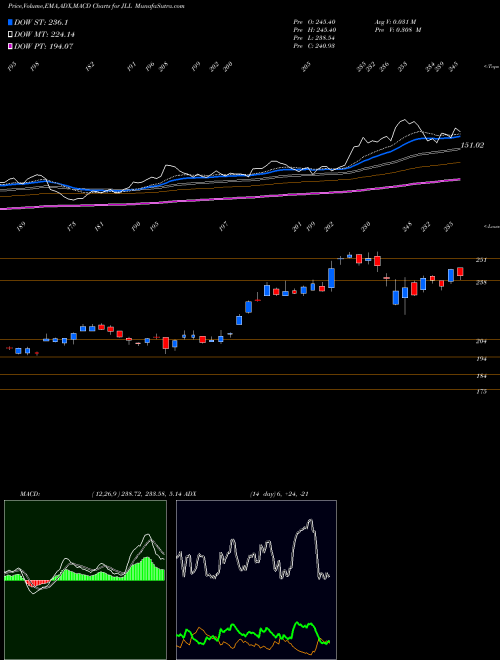Click the magenta DOW PT legend swatch
This screenshot has width=500, height=660.
tap(11, 46)
